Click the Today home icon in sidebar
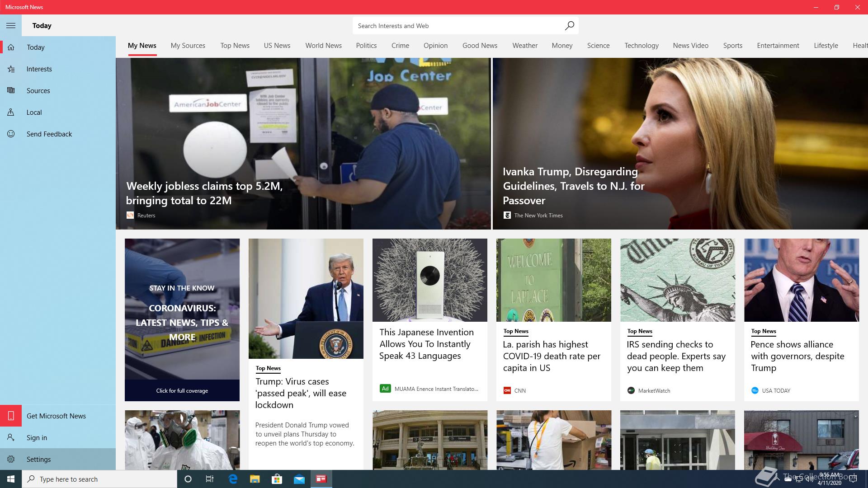This screenshot has height=488, width=868. click(x=11, y=47)
